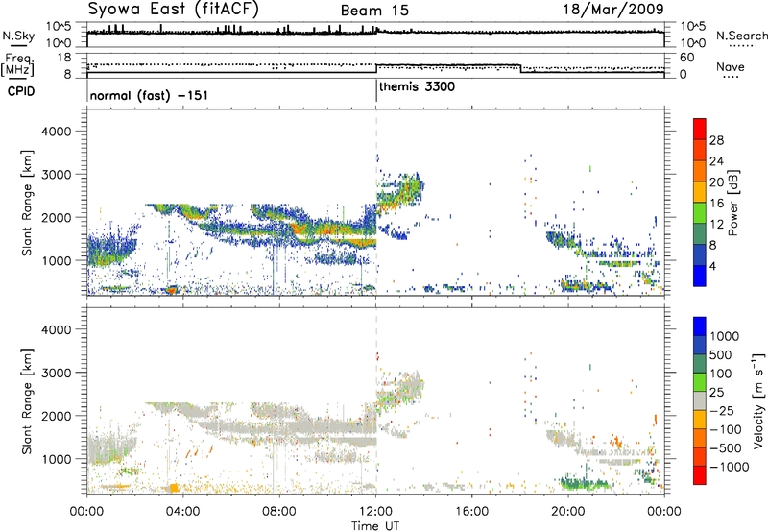This screenshot has width=768, height=532.
Task: Select the 'Power [dB]' colorbar title
Action: click(734, 203)
